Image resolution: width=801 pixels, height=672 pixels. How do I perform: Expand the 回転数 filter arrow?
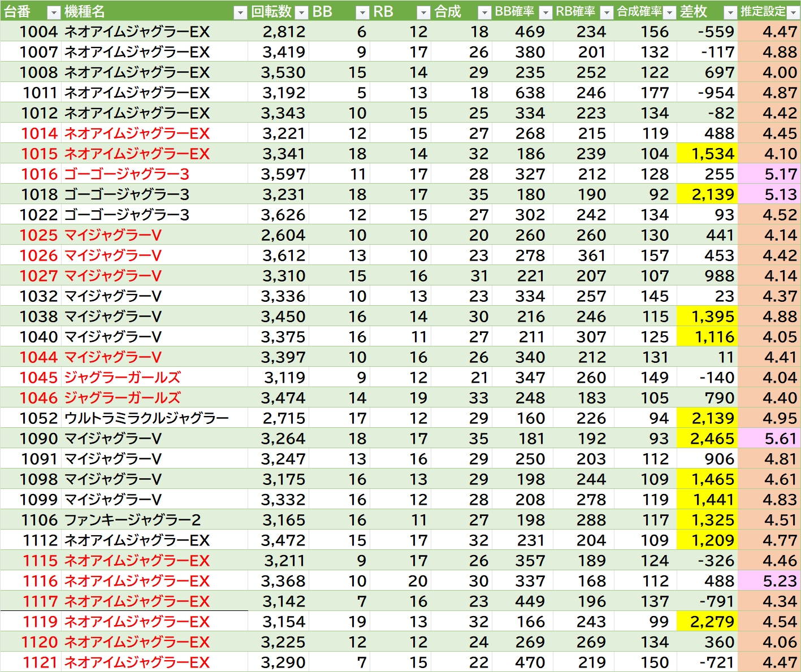[x=302, y=12]
